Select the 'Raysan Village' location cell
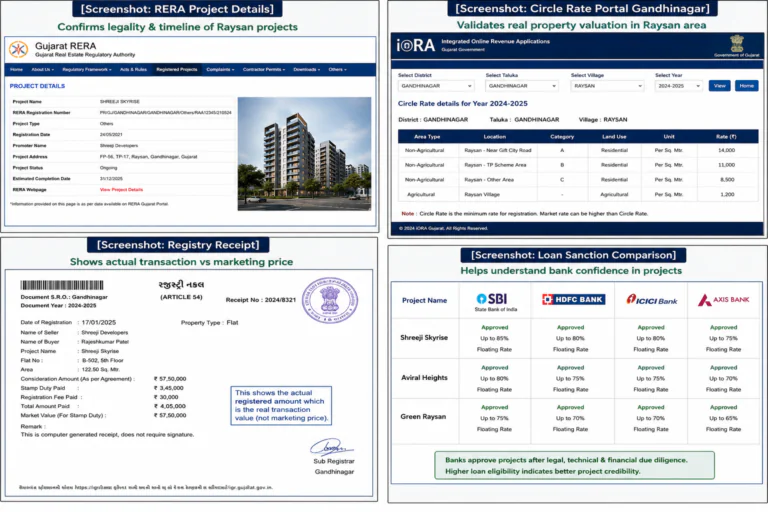Screen dimensions: 768x512 click(x=482, y=195)
